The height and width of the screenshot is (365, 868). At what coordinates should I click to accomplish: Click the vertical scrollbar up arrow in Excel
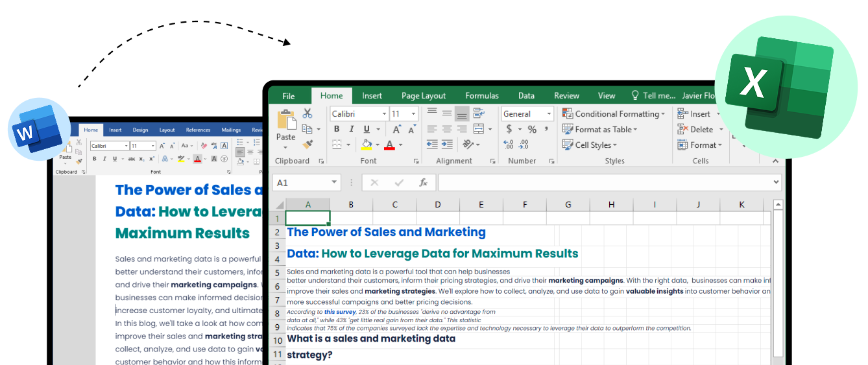click(x=778, y=205)
